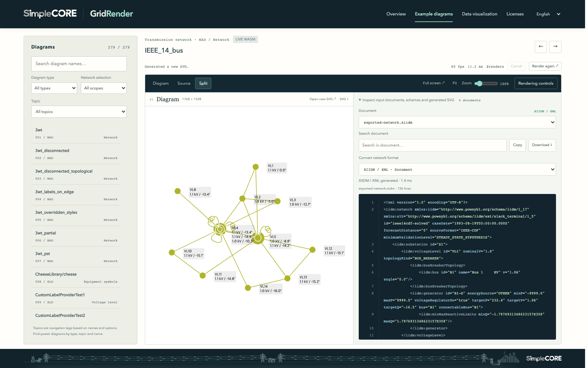
Task: Select the 3wt_disconnected diagram entry
Action: (x=76, y=154)
